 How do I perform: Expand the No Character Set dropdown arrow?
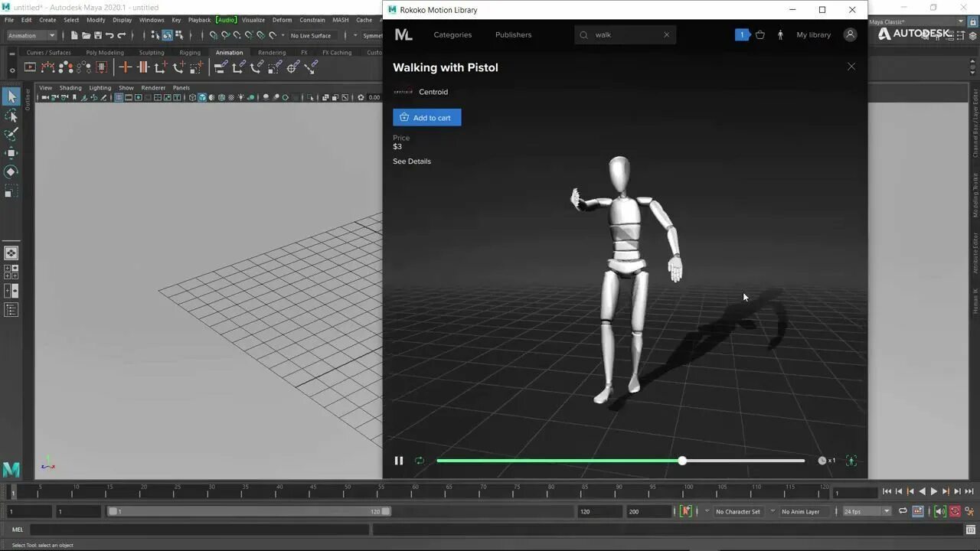point(707,511)
